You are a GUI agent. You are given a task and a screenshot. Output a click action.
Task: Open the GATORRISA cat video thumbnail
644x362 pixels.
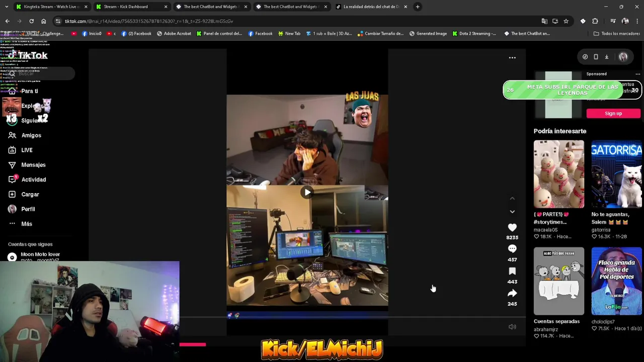pyautogui.click(x=616, y=174)
